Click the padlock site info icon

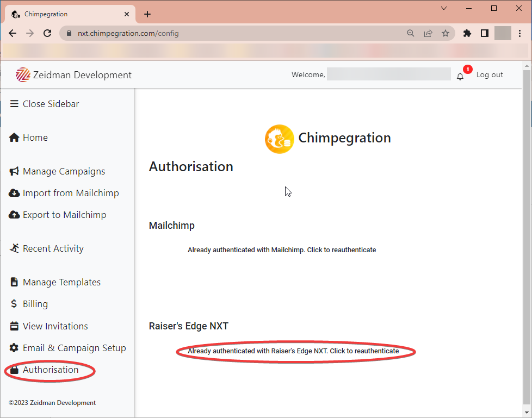tap(69, 33)
